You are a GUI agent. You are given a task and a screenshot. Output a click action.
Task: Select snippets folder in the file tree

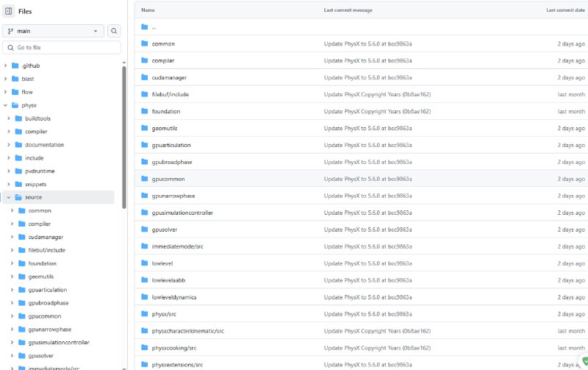coord(35,184)
